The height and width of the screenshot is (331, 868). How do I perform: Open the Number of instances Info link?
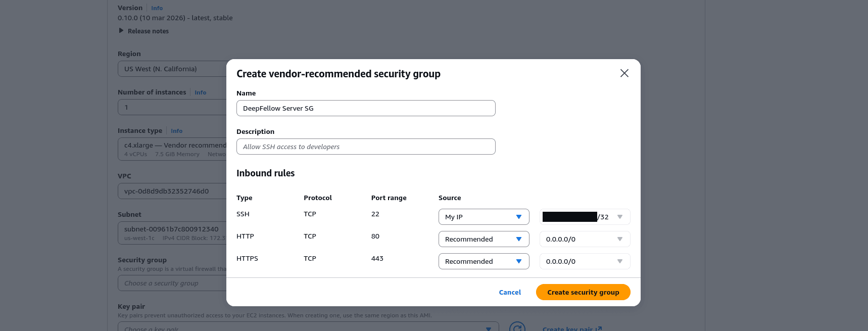pos(201,92)
